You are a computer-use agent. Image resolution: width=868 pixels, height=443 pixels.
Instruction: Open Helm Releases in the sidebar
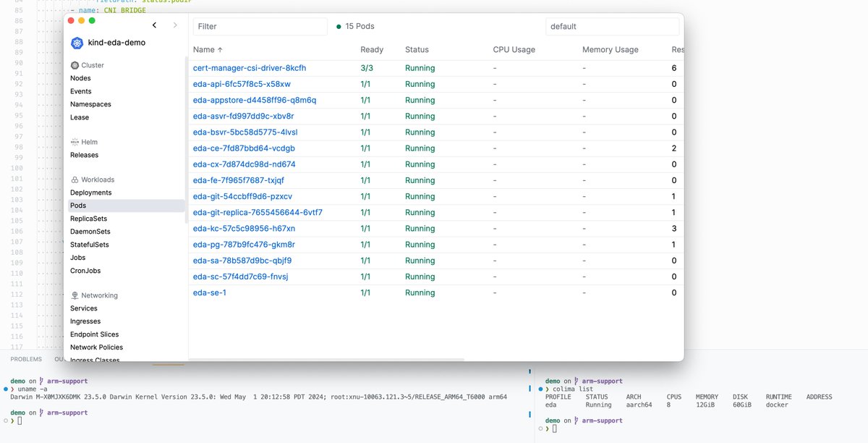(85, 155)
